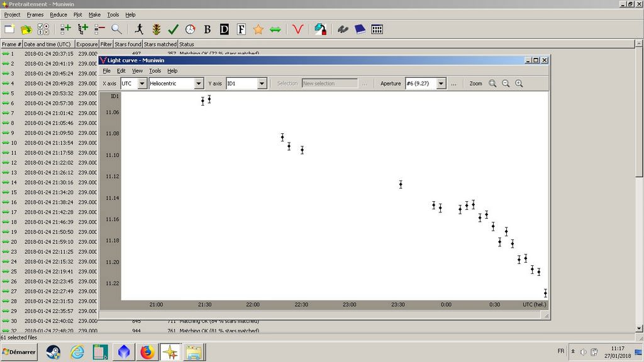Viewport: 644px width, 362px height.
Task: Click the magnifier Show frame icon
Action: coord(116,29)
